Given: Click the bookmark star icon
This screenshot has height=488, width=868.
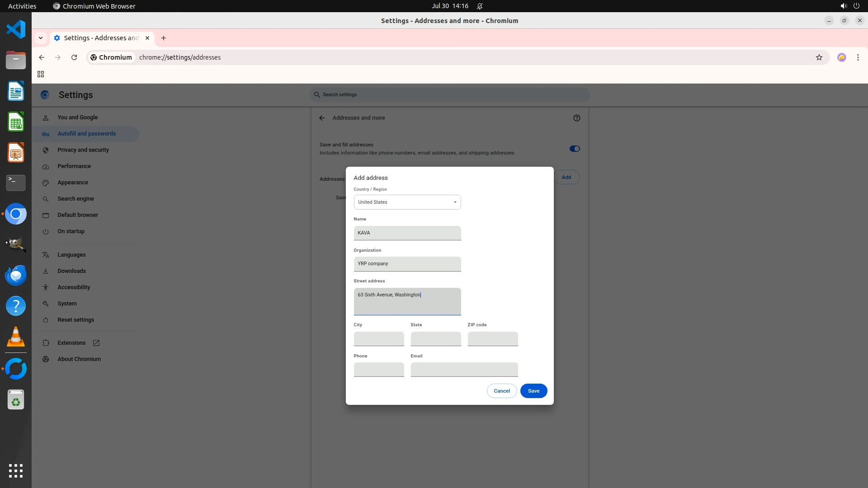Looking at the screenshot, I should pyautogui.click(x=819, y=57).
